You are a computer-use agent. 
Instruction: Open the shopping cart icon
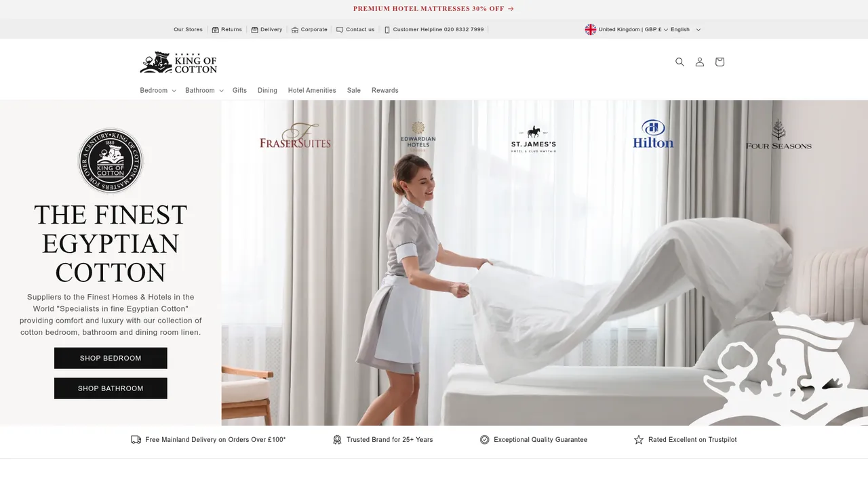pos(719,62)
